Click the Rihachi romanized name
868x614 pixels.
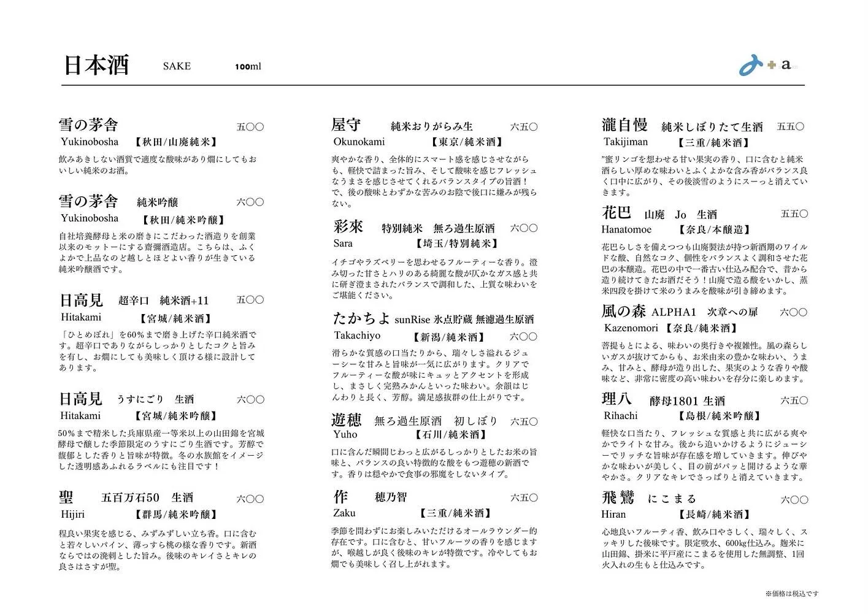[620, 416]
